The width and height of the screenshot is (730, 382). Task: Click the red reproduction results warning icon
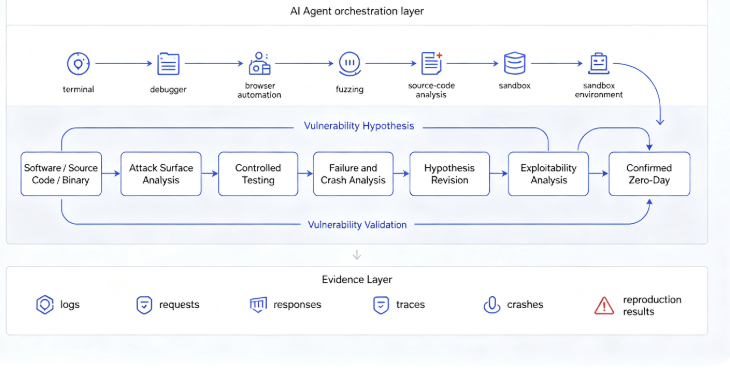[x=604, y=306]
